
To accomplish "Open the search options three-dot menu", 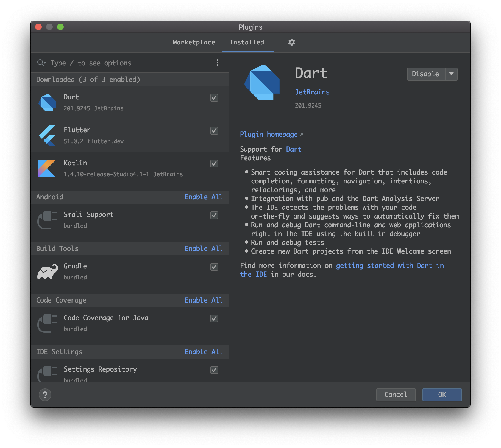I will 218,63.
